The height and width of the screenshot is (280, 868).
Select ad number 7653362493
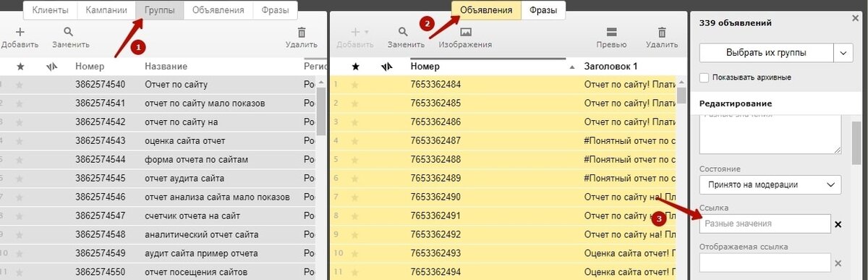pyautogui.click(x=435, y=254)
